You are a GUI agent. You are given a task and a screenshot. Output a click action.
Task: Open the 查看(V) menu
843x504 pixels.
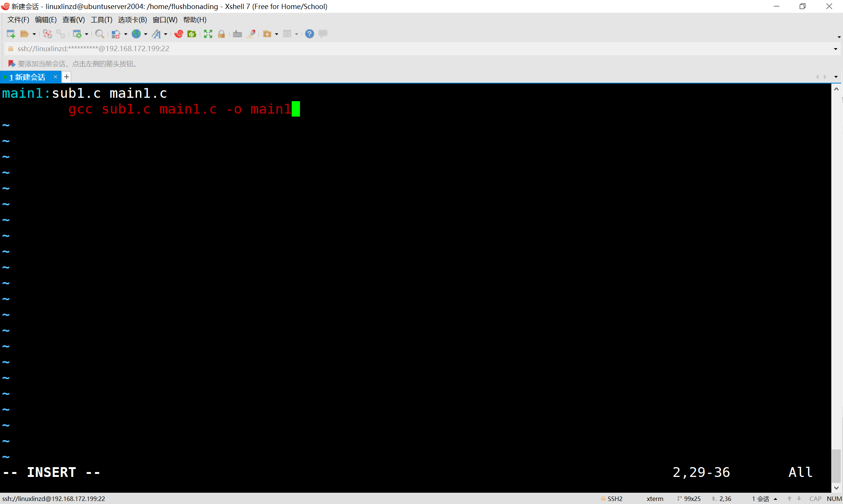pyautogui.click(x=73, y=20)
